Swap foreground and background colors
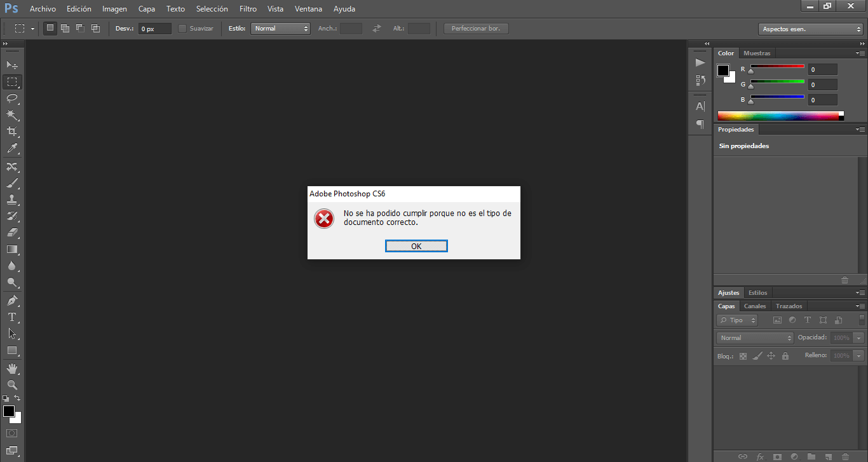 tap(18, 398)
